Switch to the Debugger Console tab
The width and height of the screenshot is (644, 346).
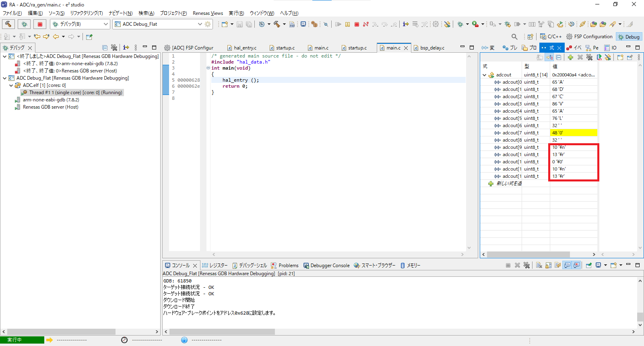pyautogui.click(x=326, y=266)
